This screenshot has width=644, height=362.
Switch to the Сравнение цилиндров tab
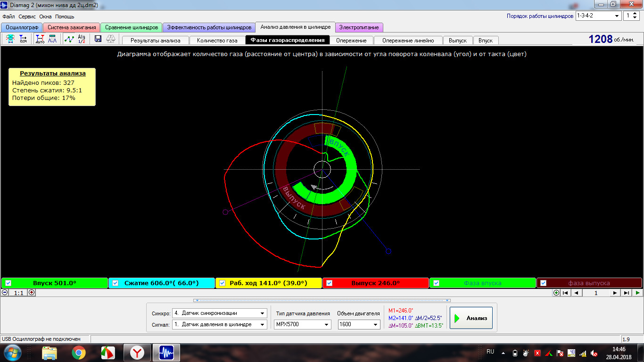click(x=132, y=27)
